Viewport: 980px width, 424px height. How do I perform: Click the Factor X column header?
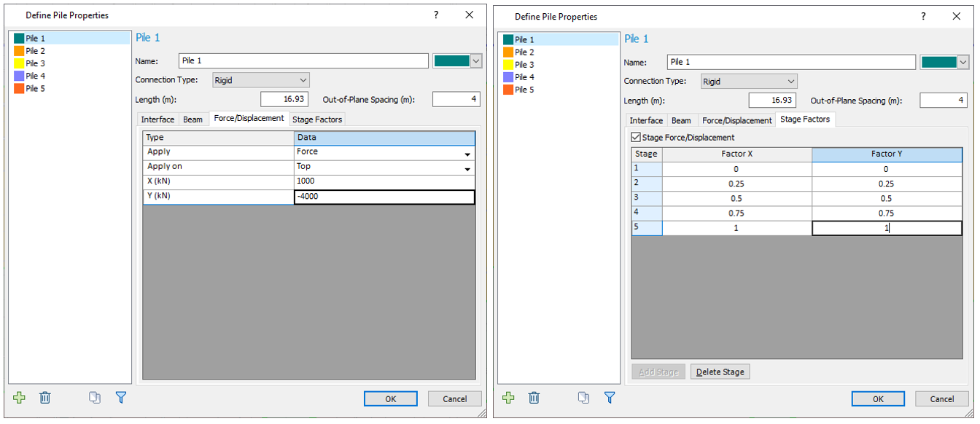pos(736,154)
